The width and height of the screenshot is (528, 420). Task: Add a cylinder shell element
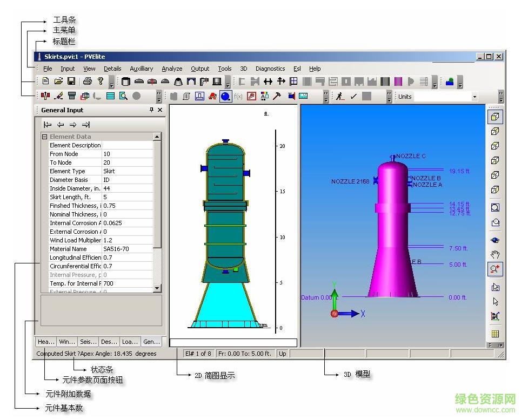(126, 82)
